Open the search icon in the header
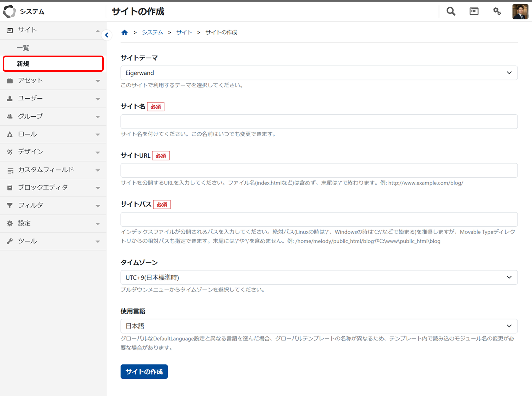Viewport: 532px width, 396px height. (x=450, y=11)
